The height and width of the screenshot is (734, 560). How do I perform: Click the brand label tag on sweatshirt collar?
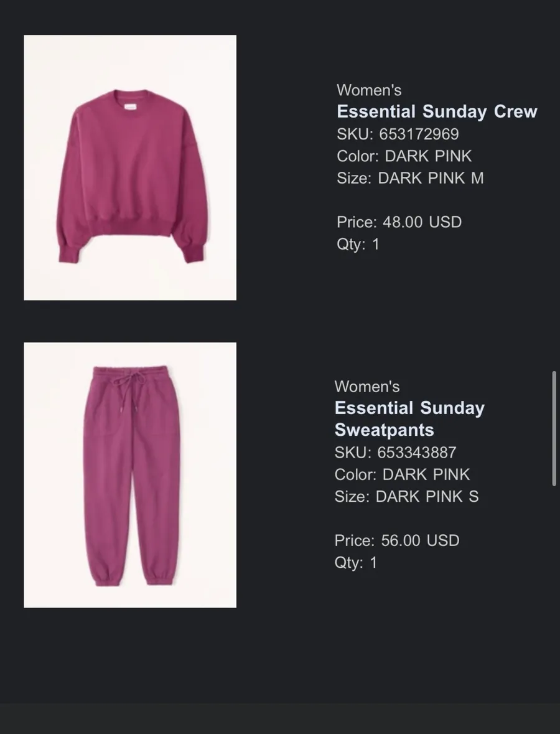pos(130,107)
